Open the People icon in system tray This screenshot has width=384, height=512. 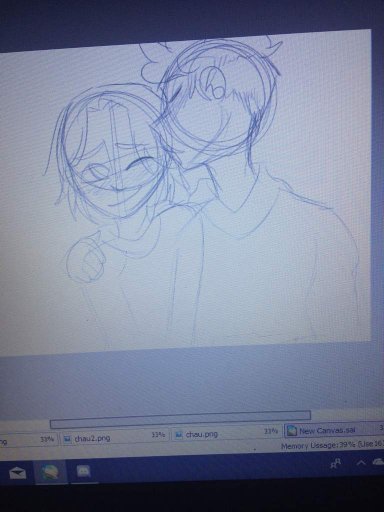[x=335, y=464]
